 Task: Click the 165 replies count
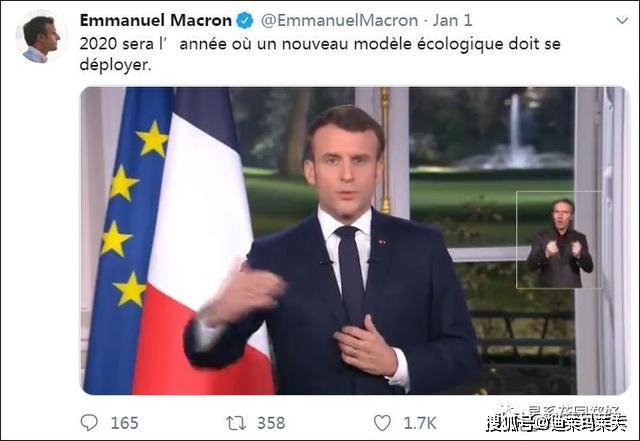tap(124, 423)
